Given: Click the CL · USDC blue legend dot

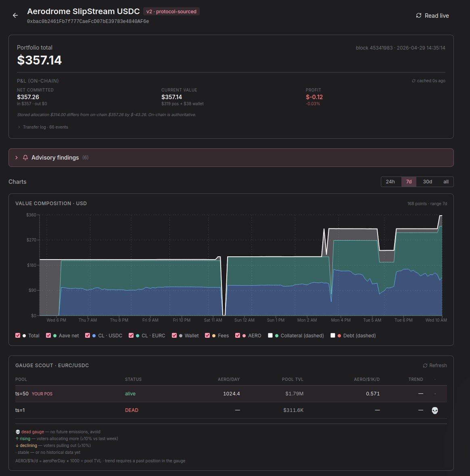Looking at the screenshot, I should click(x=94, y=336).
